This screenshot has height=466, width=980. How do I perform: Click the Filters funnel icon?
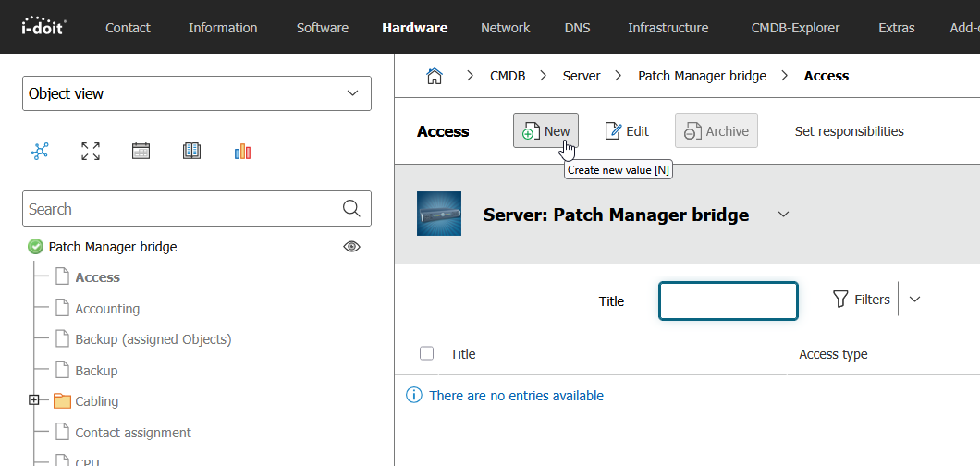pyautogui.click(x=840, y=300)
